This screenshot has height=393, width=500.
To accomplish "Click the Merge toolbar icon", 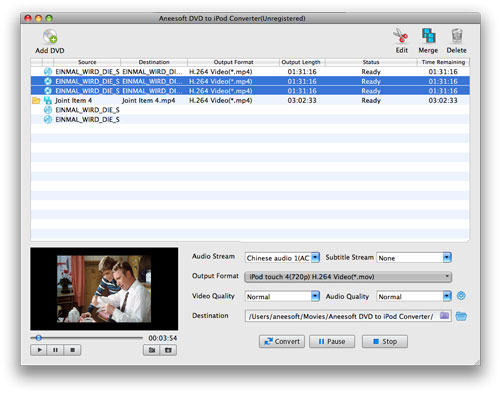I will click(x=428, y=36).
